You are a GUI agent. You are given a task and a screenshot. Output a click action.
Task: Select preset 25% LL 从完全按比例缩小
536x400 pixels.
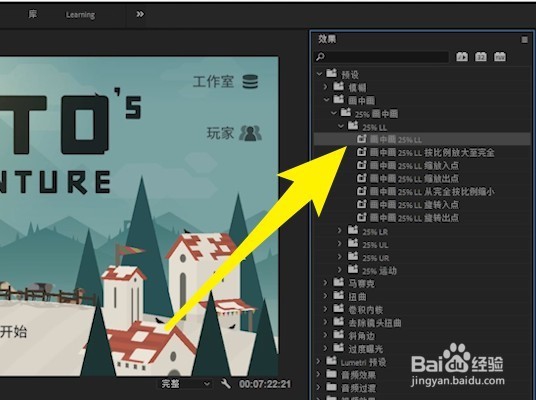click(x=432, y=191)
